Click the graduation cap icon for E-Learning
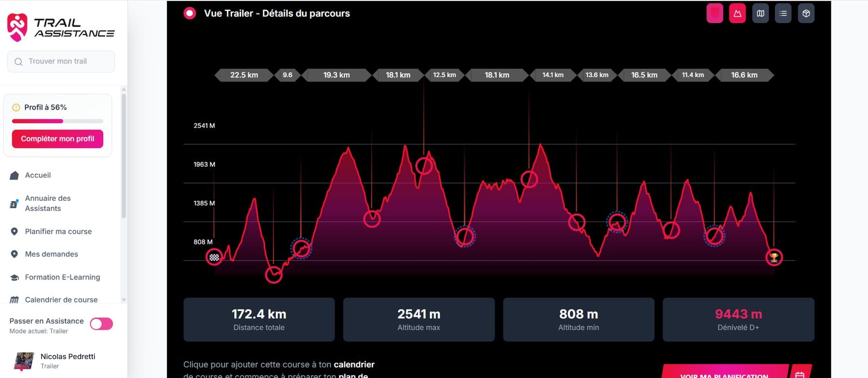Image resolution: width=868 pixels, height=378 pixels. click(14, 278)
